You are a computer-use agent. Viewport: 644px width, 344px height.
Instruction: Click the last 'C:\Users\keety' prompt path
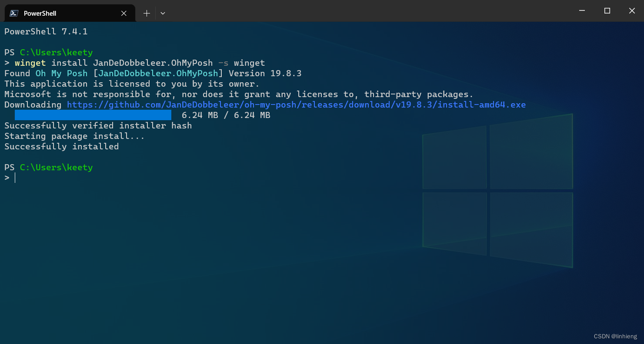57,167
